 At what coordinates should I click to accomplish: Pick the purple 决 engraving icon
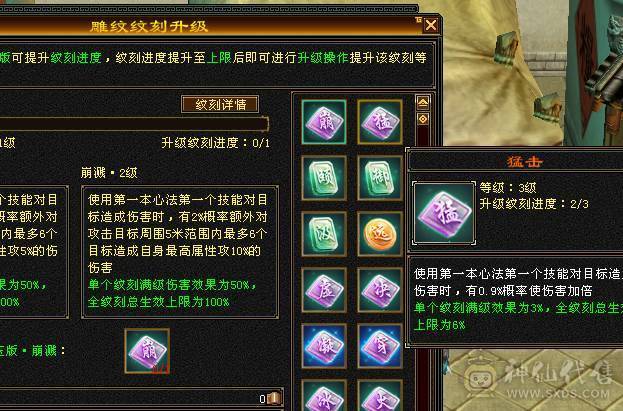click(x=380, y=290)
